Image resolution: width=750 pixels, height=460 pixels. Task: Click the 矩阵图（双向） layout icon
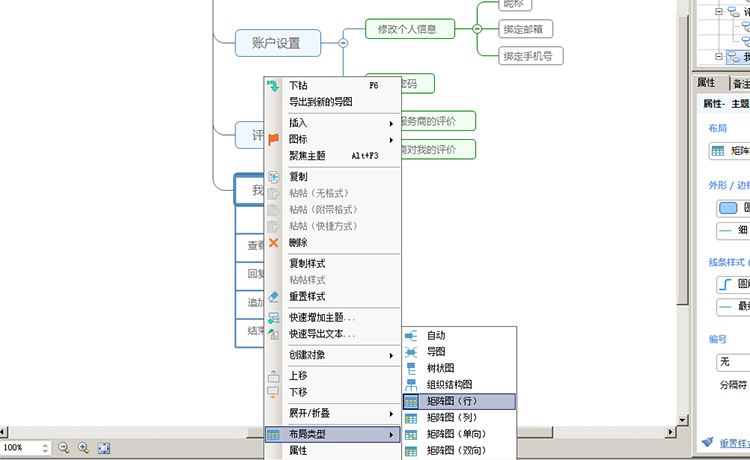point(411,450)
